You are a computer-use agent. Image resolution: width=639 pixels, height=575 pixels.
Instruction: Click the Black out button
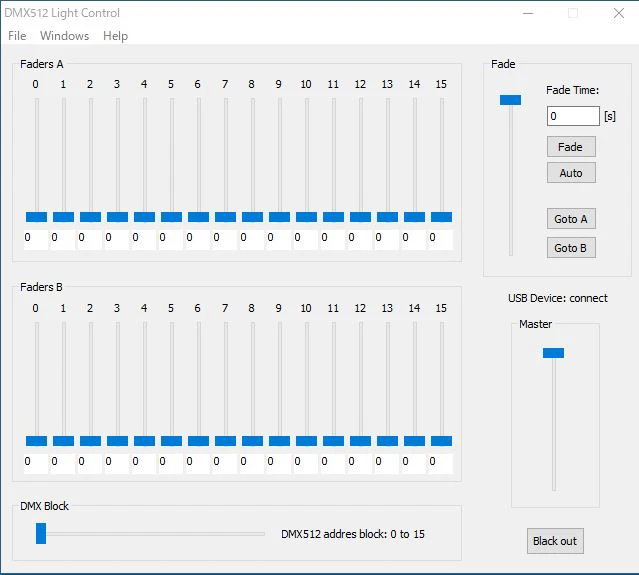(555, 541)
